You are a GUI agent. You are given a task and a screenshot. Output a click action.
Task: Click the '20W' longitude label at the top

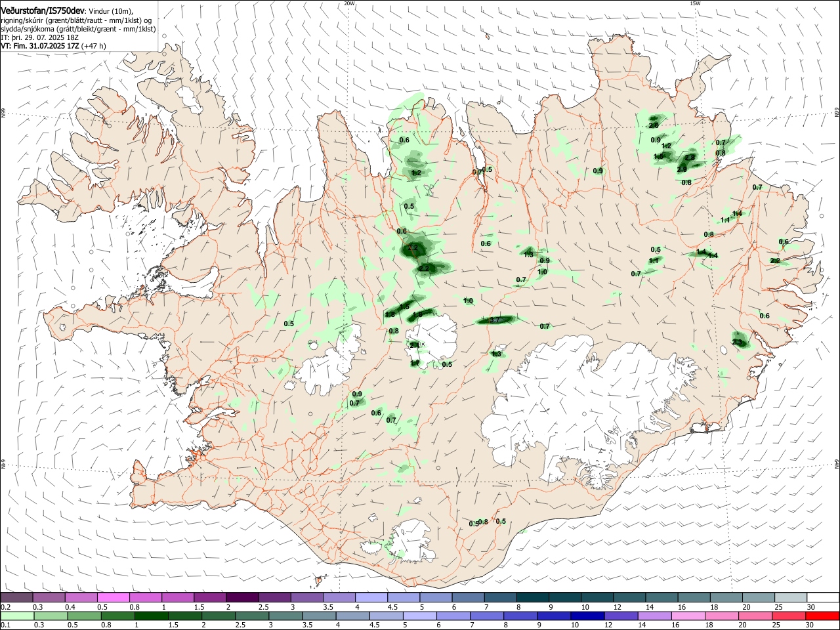(x=349, y=3)
